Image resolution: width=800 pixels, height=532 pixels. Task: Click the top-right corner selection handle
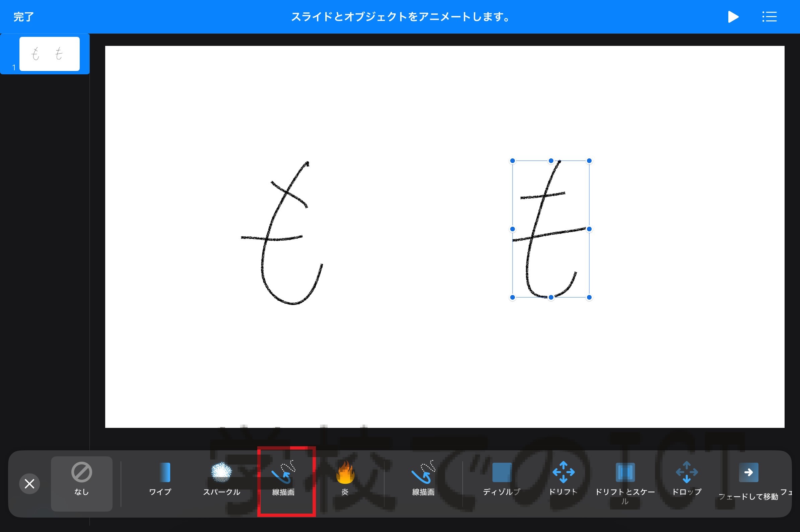pos(589,161)
